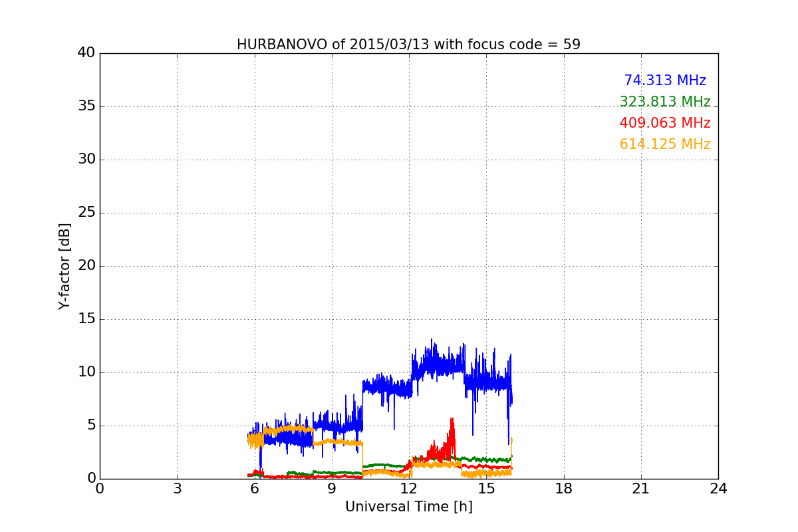Click the Y-factor [dB] axis label
The width and height of the screenshot is (798, 532).
coord(65,266)
